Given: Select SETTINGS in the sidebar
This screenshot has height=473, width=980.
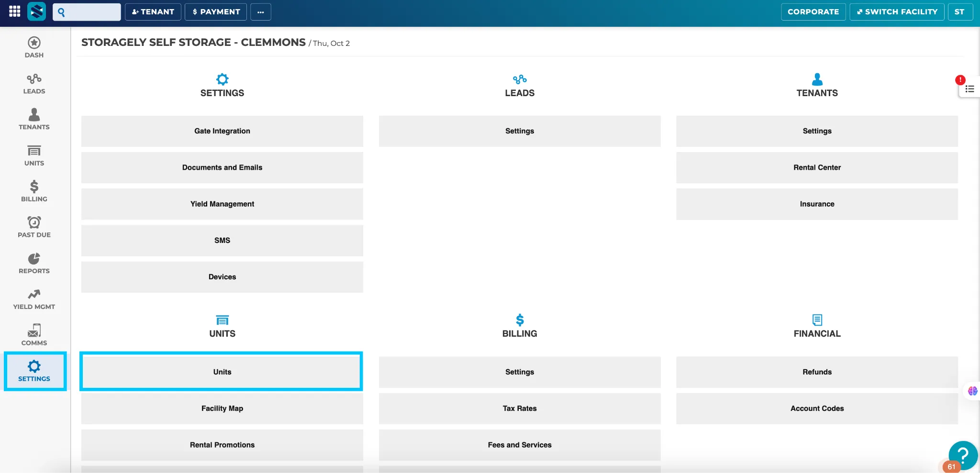Looking at the screenshot, I should (x=35, y=372).
